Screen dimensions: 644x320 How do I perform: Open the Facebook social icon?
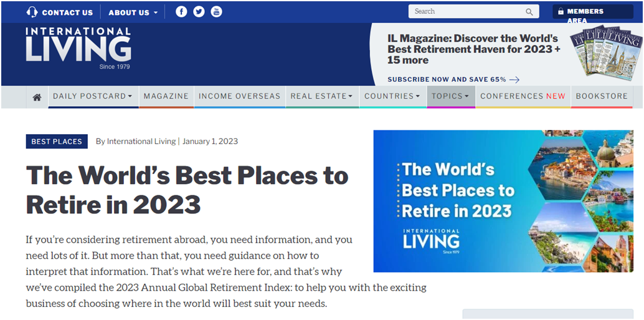pos(181,11)
